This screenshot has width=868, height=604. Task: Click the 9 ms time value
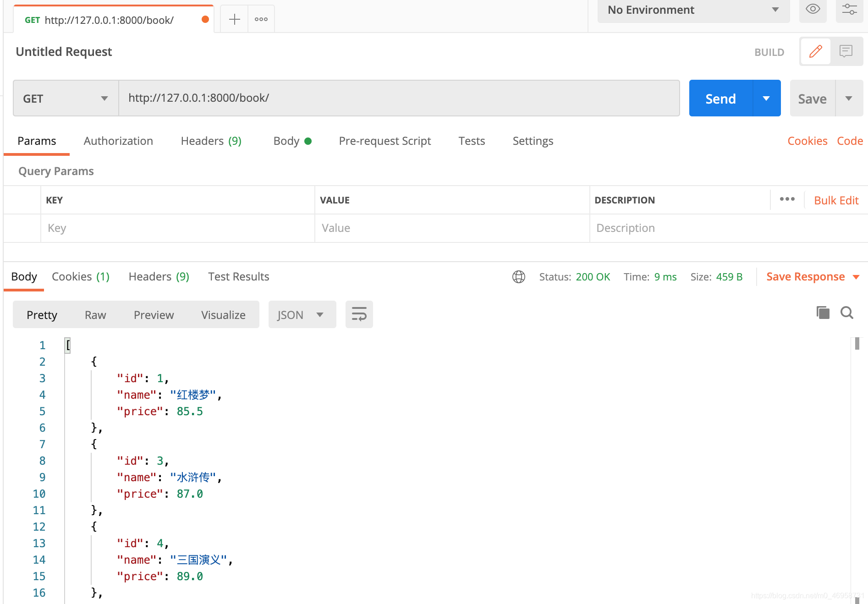(665, 277)
